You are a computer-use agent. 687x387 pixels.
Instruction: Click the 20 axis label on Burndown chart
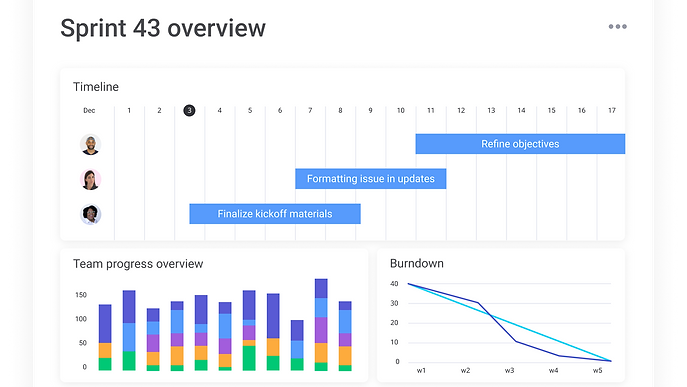coord(394,323)
